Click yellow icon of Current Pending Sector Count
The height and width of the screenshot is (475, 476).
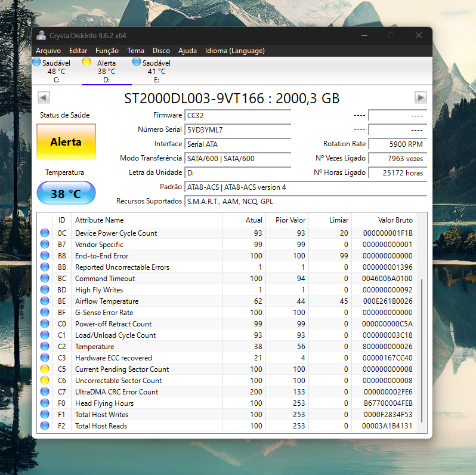tap(45, 369)
